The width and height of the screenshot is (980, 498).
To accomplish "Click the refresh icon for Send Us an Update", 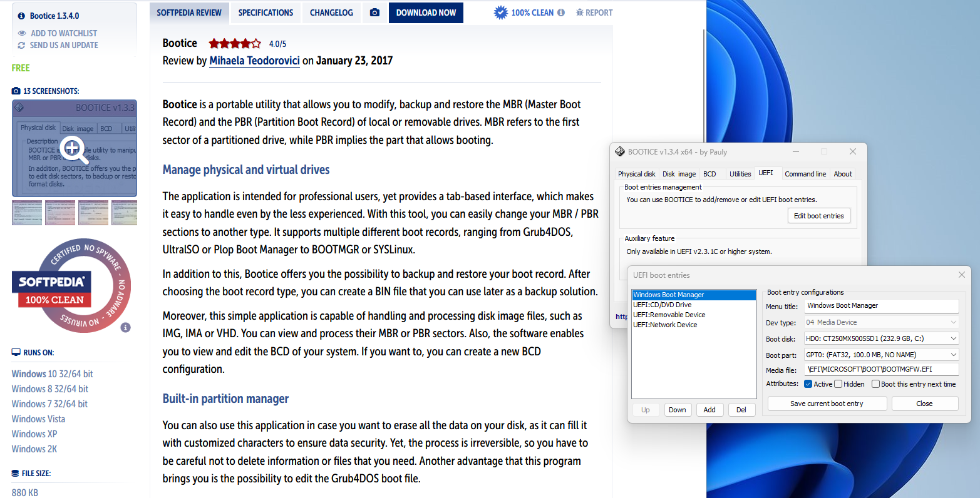I will click(x=22, y=45).
